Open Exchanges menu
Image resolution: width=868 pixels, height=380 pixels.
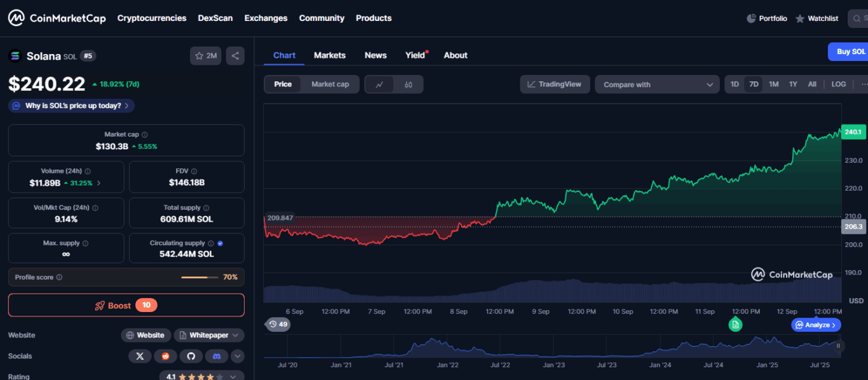tap(266, 18)
